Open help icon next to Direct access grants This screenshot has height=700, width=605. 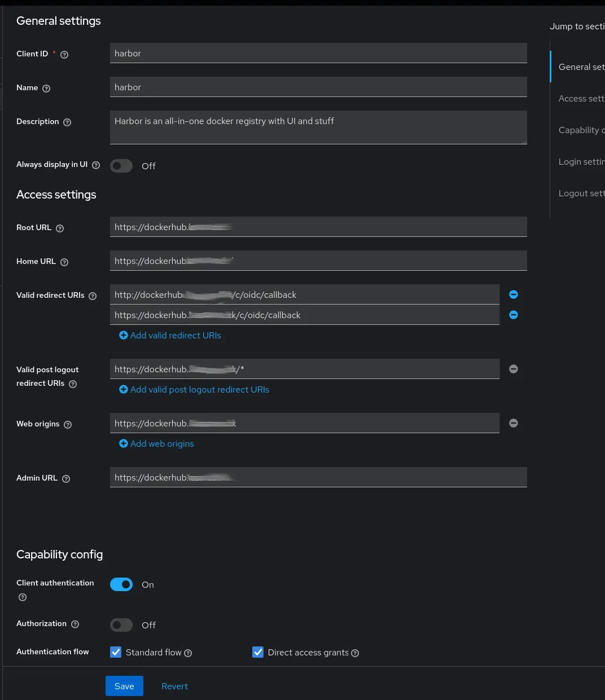355,653
